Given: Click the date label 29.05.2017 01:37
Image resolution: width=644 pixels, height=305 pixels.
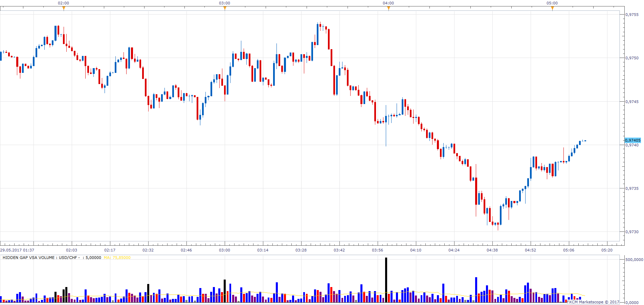Looking at the screenshot, I should point(17,250).
